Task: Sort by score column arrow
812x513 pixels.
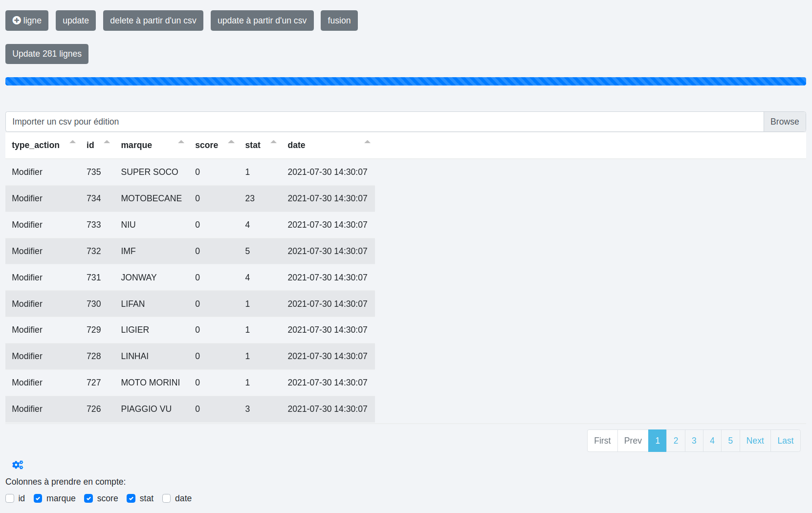Action: click(x=231, y=143)
